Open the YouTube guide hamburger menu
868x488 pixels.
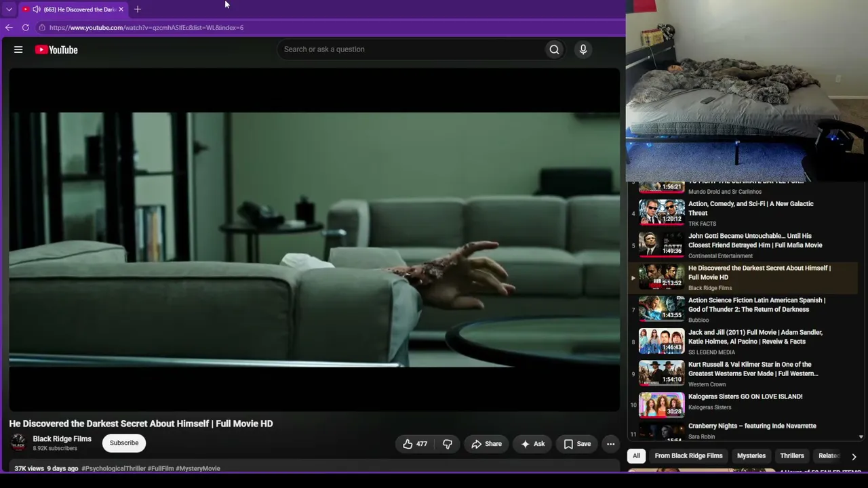click(x=18, y=49)
